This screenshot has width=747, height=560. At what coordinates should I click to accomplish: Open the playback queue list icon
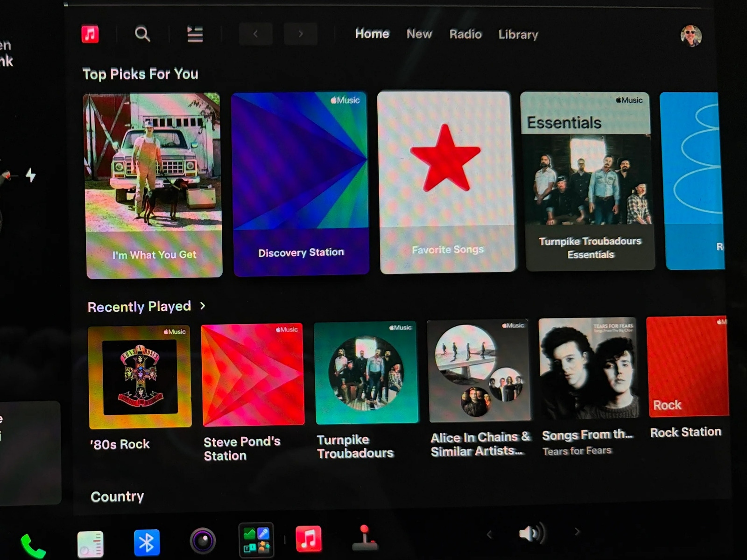coord(195,34)
